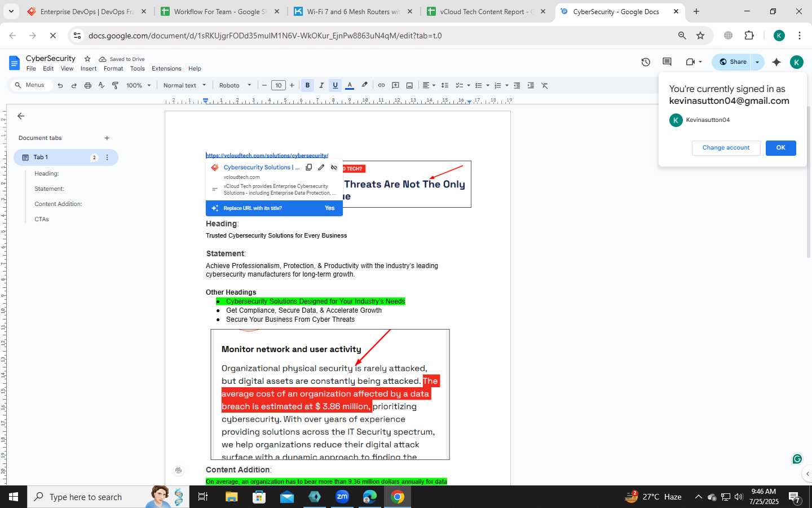Open File Explorer from taskbar
The width and height of the screenshot is (812, 508).
coord(231,497)
